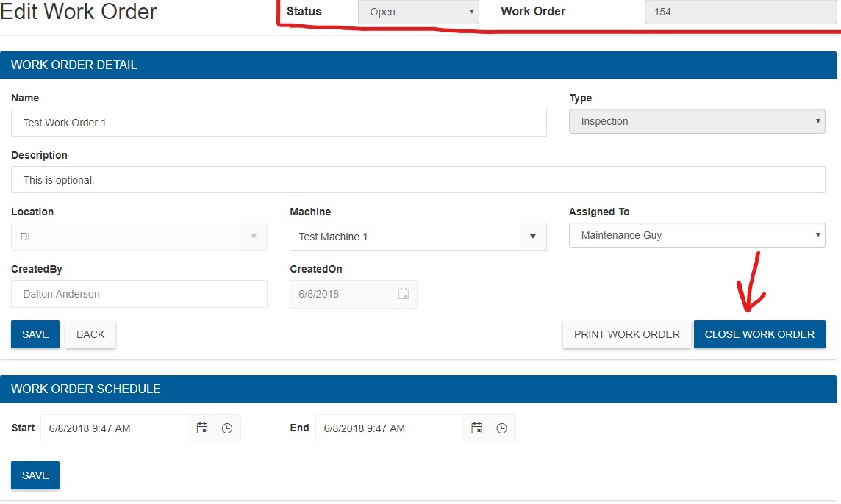Viewport: 841px width, 504px height.
Task: Save the work order detail section
Action: tap(35, 334)
